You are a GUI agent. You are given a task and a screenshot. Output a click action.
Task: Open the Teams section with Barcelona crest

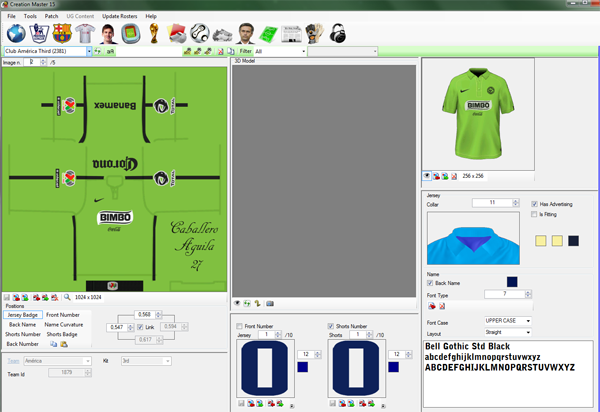pos(62,33)
